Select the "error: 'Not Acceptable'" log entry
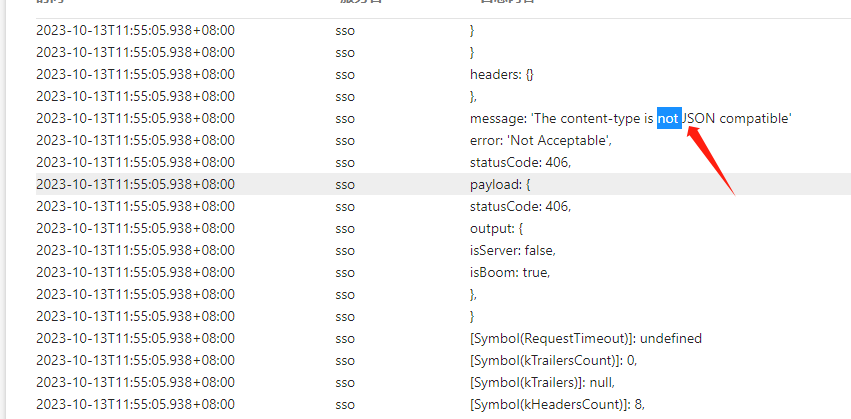Viewport: 851px width, 419px height. [540, 141]
